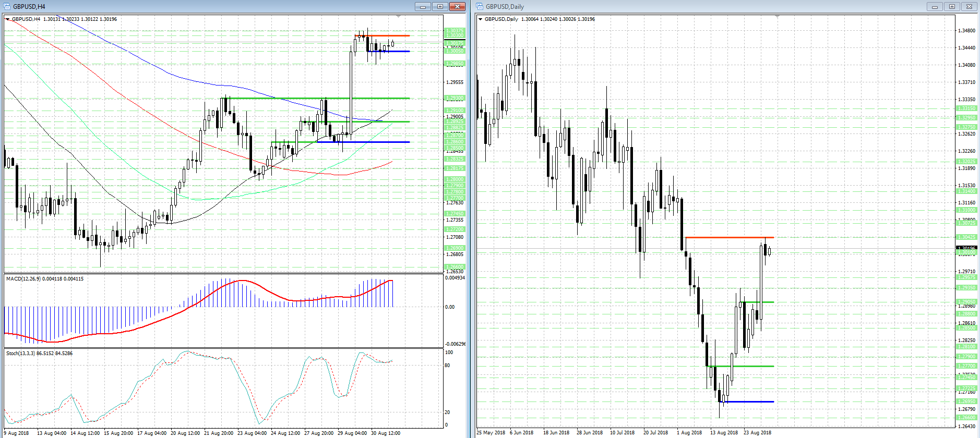Click the 1.30175 price label on H4 scale
Image resolution: width=980 pixels, height=438 pixels.
454,43
